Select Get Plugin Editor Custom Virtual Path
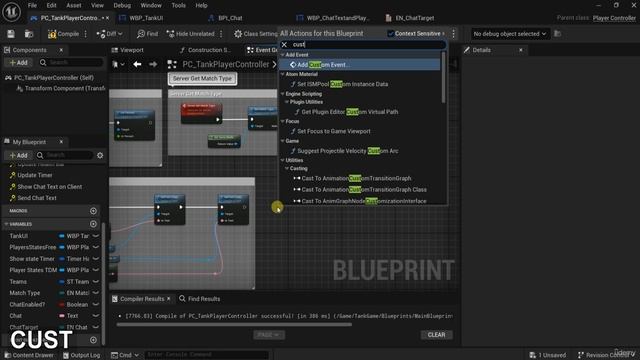 (349, 112)
